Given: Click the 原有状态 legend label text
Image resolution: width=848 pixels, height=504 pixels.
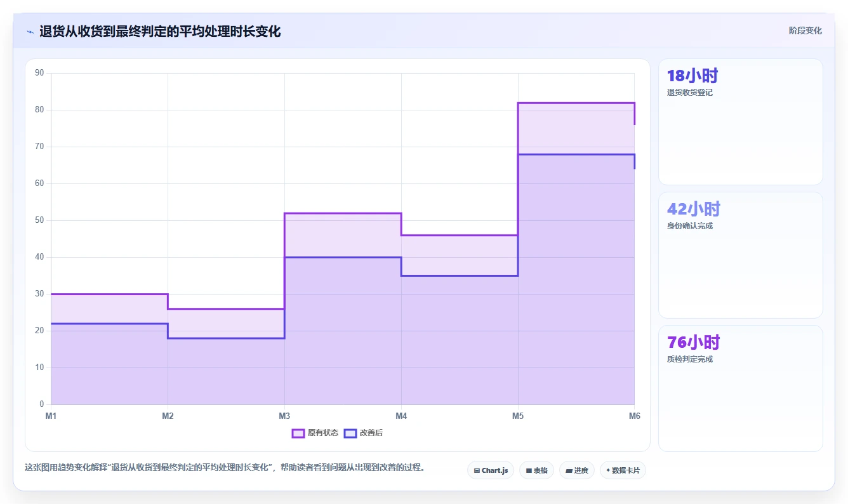Looking at the screenshot, I should tap(323, 434).
